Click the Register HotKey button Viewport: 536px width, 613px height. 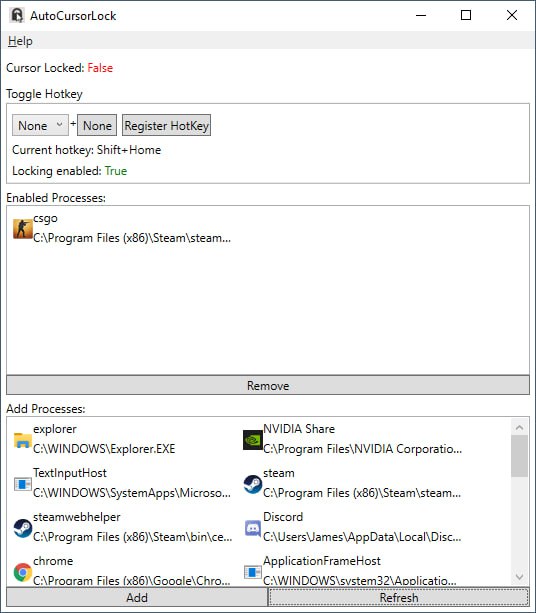click(x=167, y=125)
